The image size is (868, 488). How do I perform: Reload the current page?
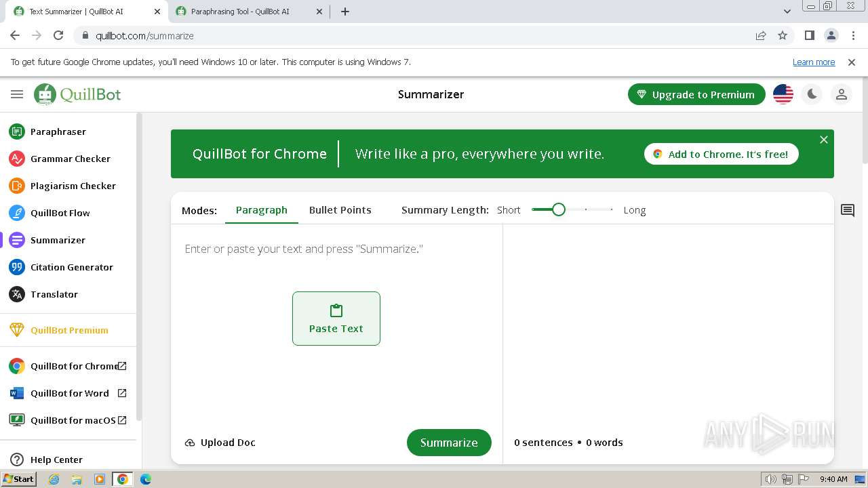58,35
